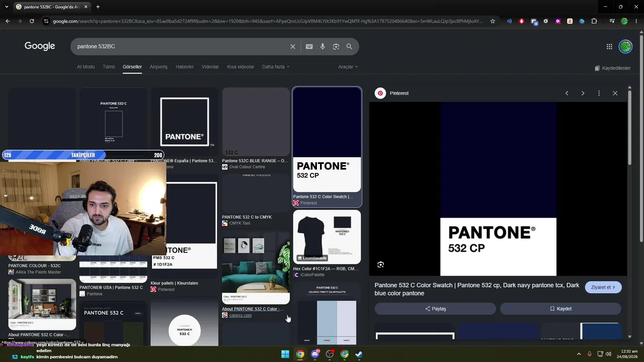Search inside the image with the Lens icon
Viewport: 644px width, 362px height.
[381, 264]
